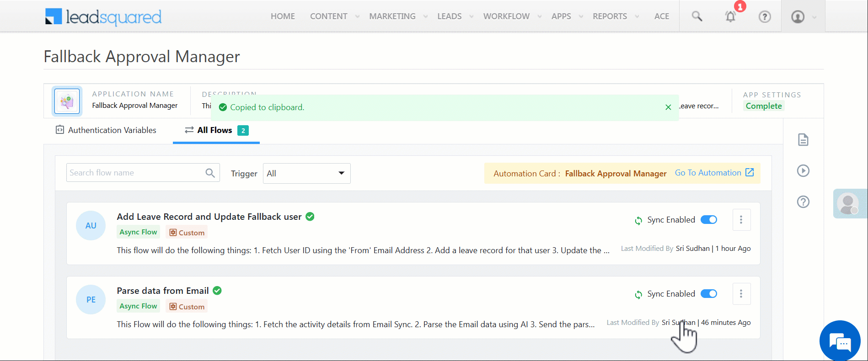Click the green success check in notification
868x361 pixels.
click(223, 107)
